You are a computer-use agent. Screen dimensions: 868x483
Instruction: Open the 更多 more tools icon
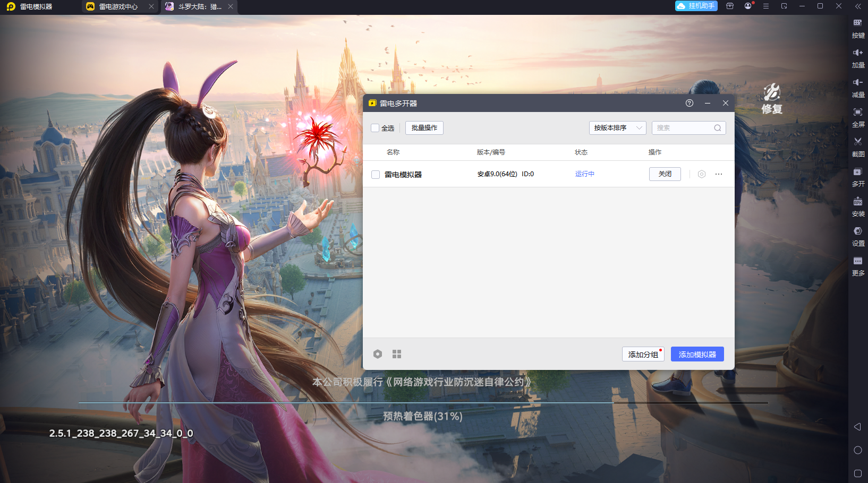point(858,266)
